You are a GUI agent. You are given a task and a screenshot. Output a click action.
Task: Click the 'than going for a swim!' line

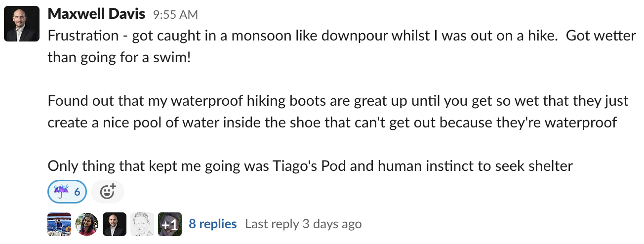(x=119, y=57)
